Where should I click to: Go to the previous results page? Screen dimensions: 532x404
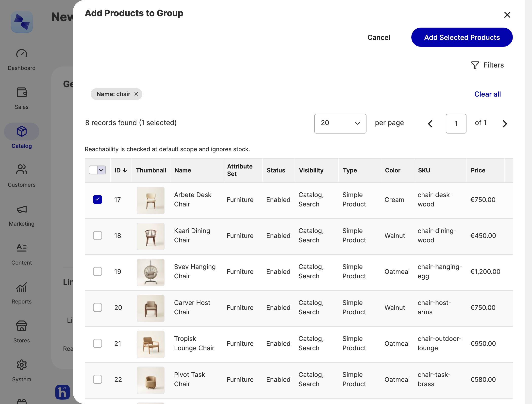430,124
